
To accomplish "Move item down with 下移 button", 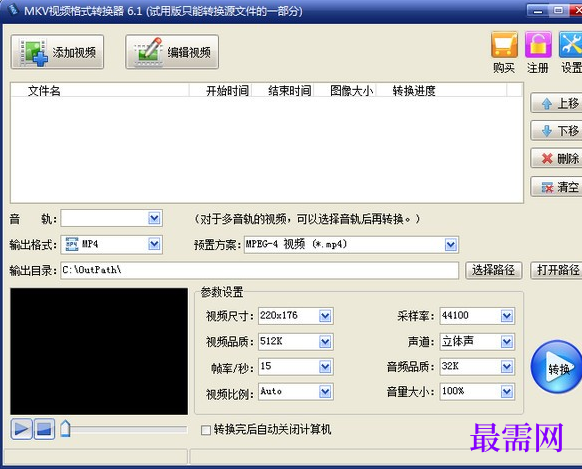I will tap(556, 131).
